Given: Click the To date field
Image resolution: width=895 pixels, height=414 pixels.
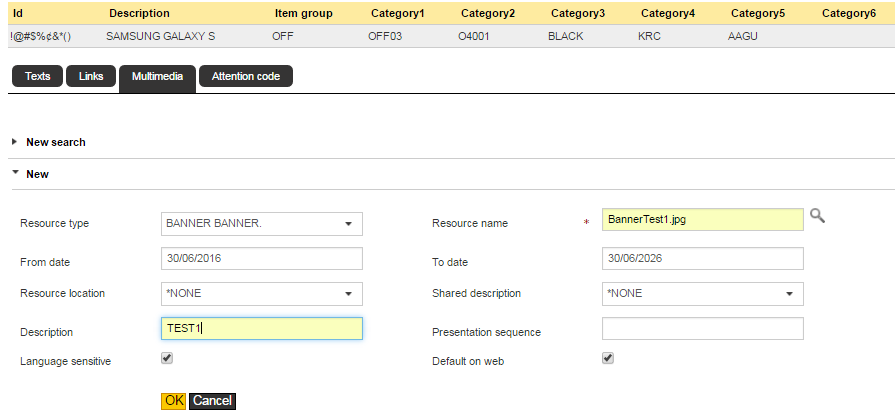Looking at the screenshot, I should [x=702, y=258].
